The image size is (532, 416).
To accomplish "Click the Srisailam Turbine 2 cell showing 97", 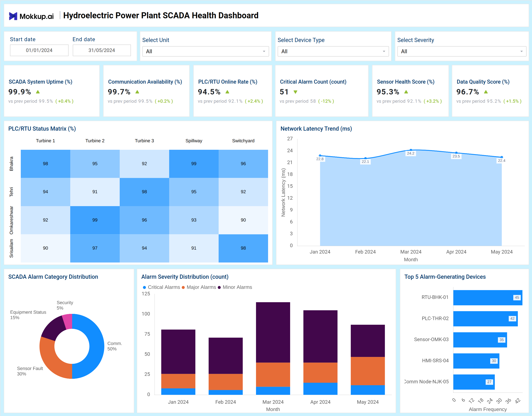I will coord(95,248).
